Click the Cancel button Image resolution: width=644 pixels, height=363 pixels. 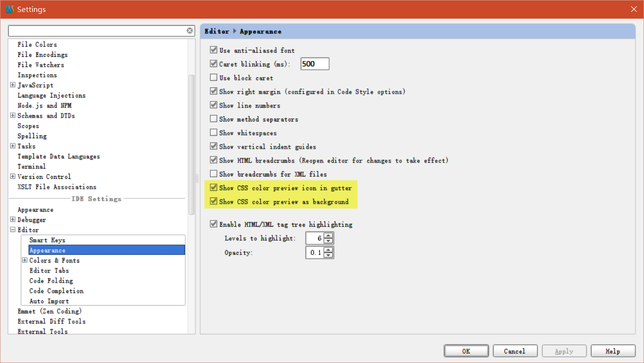click(x=515, y=351)
